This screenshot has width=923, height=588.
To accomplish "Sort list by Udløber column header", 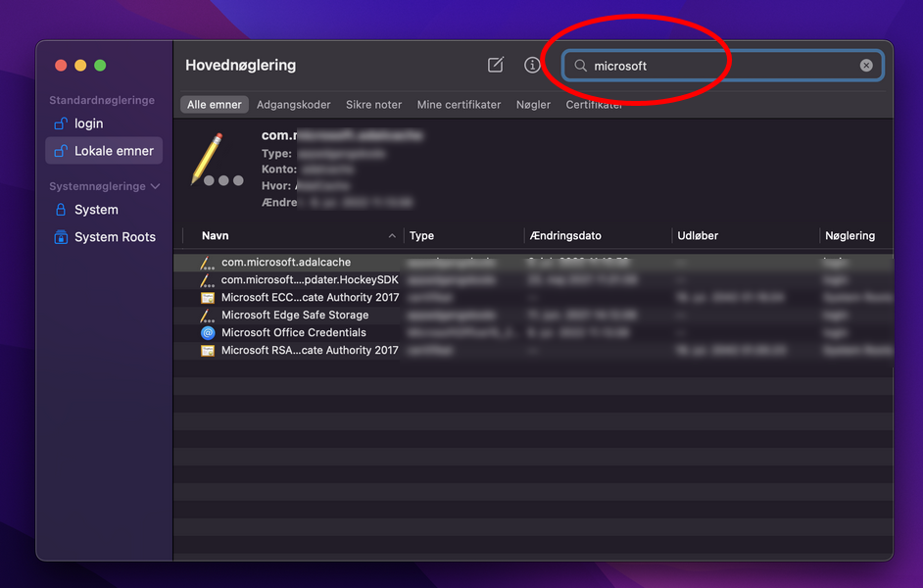I will pos(745,235).
